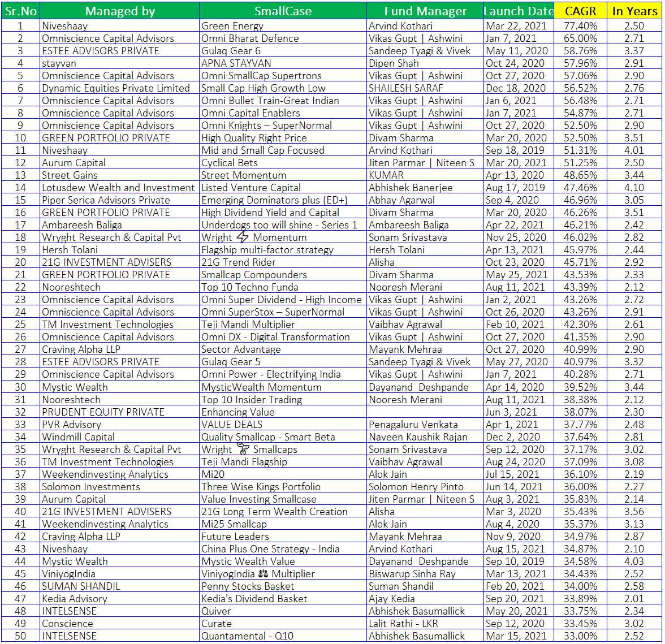Screen dimensions: 665x644
Task: Click the 'Enhancing Value' cell
Action: 283,412
